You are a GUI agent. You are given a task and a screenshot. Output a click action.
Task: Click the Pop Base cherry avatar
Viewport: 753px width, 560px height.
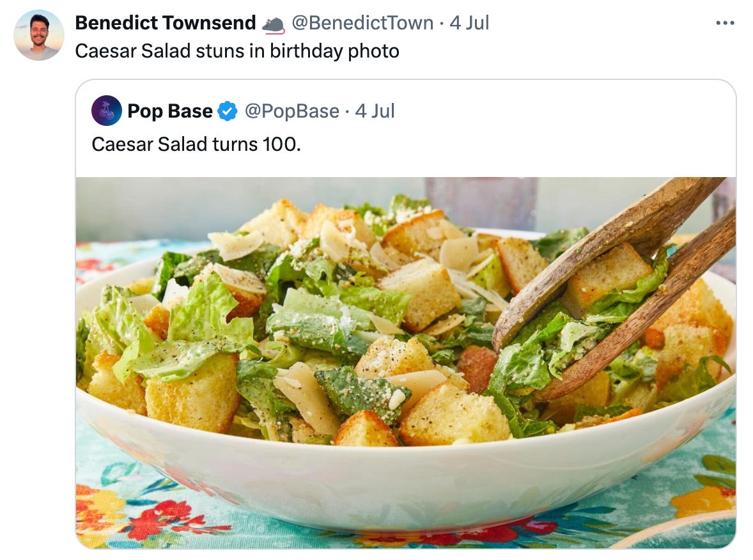[x=107, y=111]
